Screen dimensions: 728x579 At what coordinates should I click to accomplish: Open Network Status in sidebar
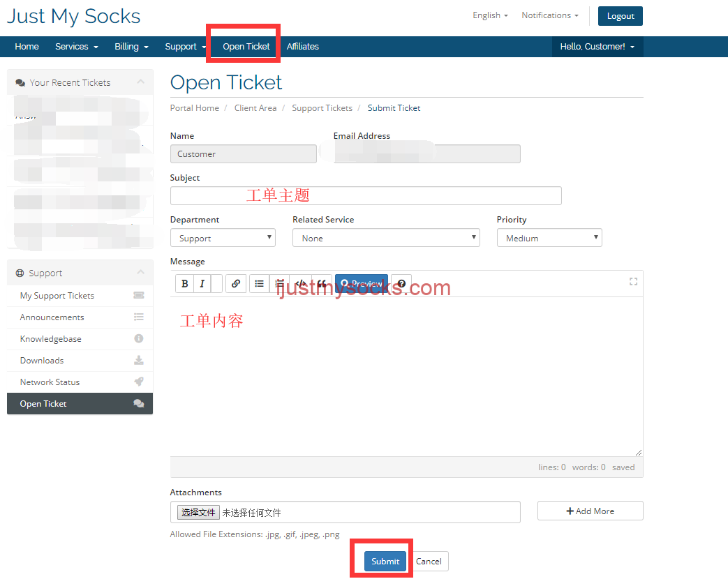point(80,382)
